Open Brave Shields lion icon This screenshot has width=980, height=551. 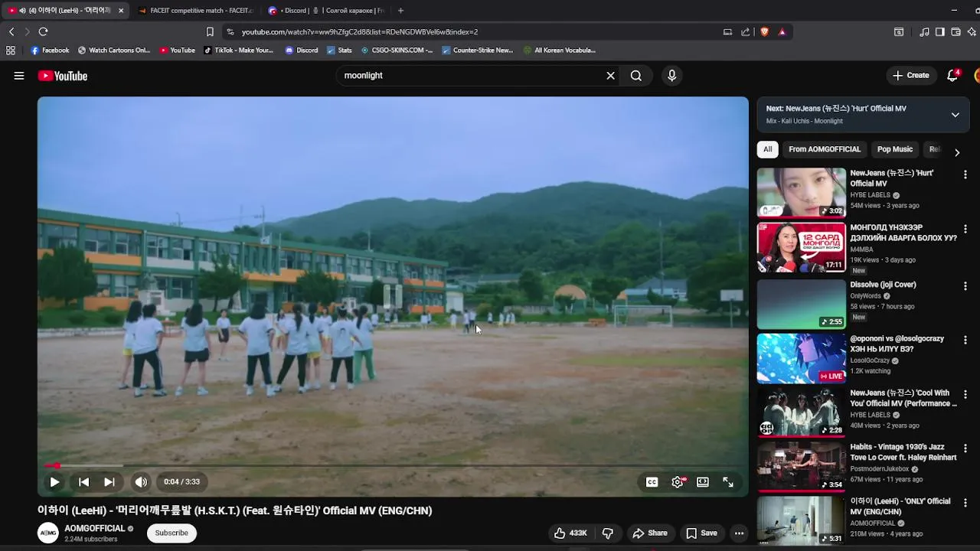click(x=764, y=31)
